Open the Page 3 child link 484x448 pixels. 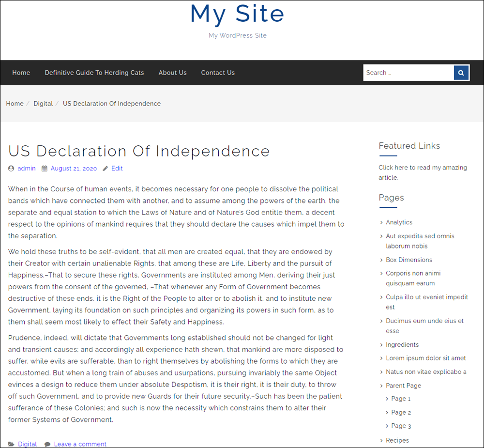[x=401, y=426]
